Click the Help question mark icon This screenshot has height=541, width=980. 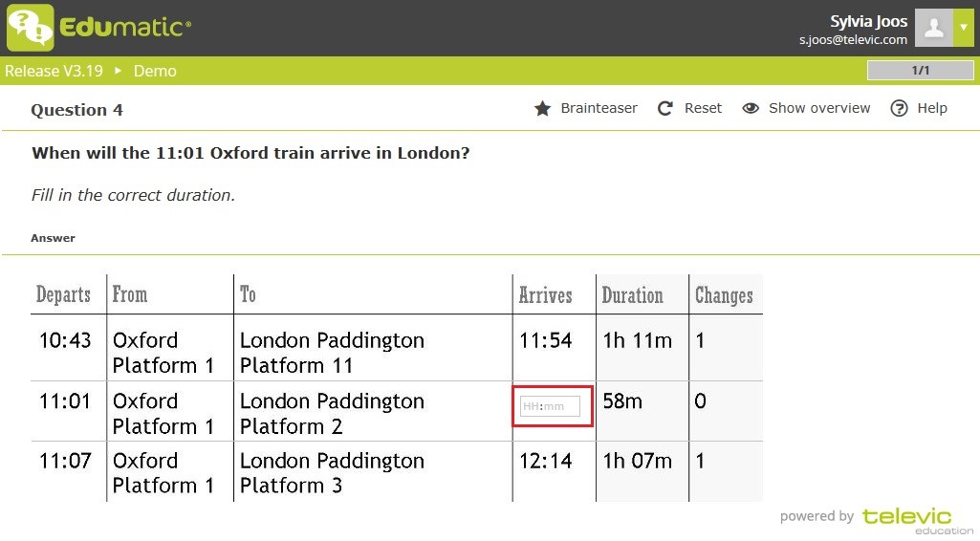pos(899,109)
